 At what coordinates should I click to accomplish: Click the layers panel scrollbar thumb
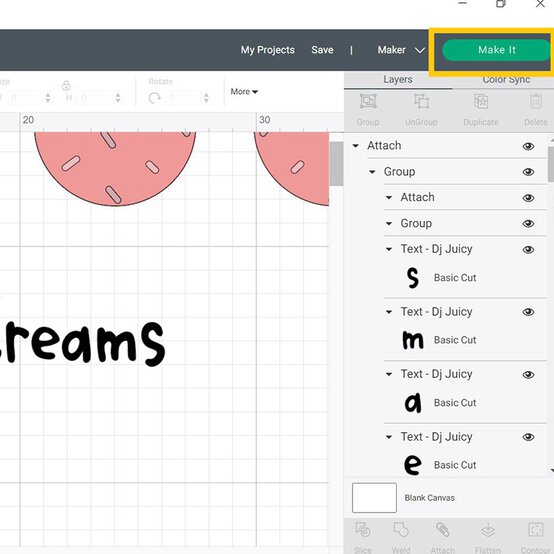pos(551,164)
